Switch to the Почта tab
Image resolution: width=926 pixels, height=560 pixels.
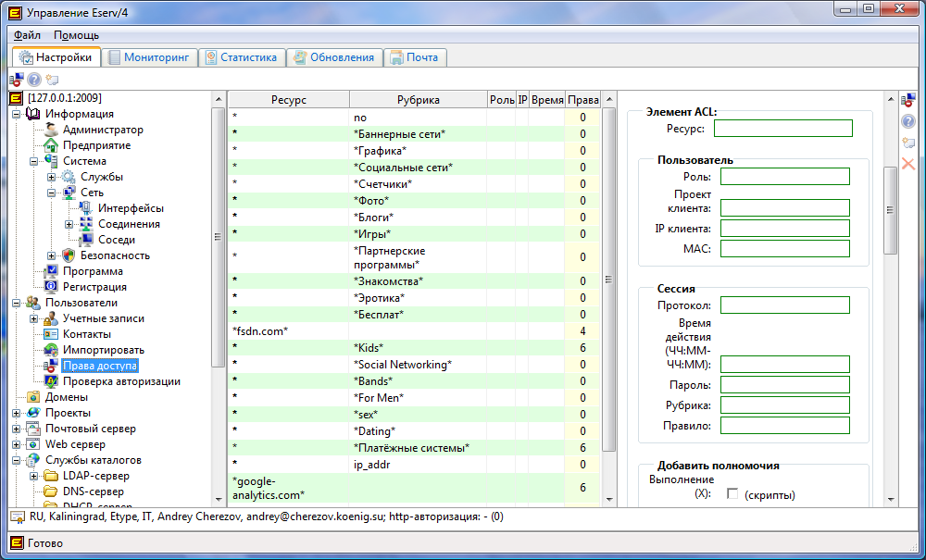(x=415, y=57)
